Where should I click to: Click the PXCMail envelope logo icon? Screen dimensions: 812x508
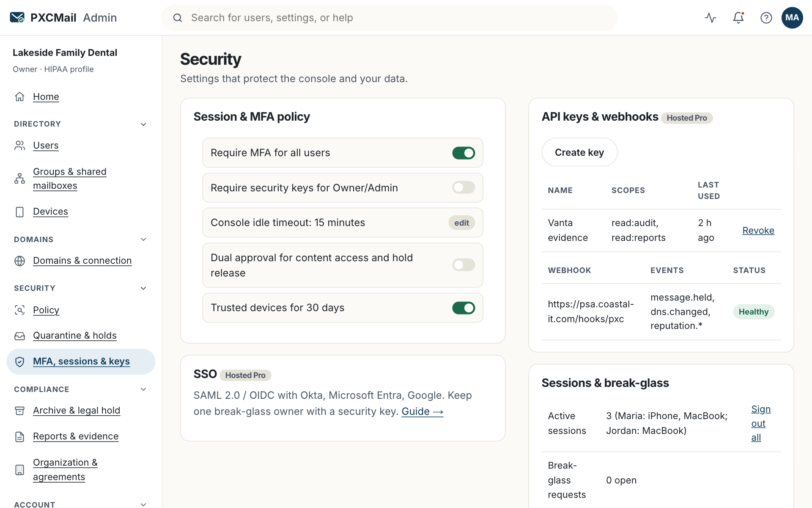tap(17, 17)
